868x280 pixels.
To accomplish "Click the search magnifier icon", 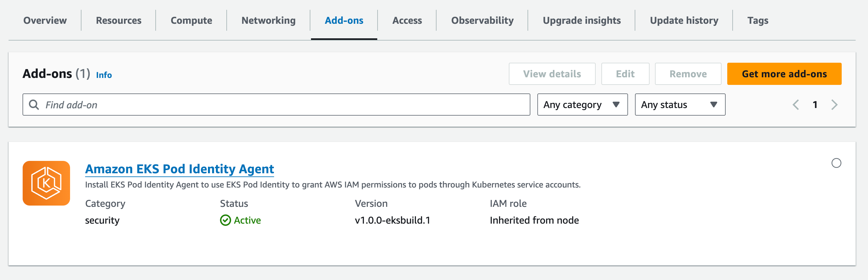I will pyautogui.click(x=34, y=105).
